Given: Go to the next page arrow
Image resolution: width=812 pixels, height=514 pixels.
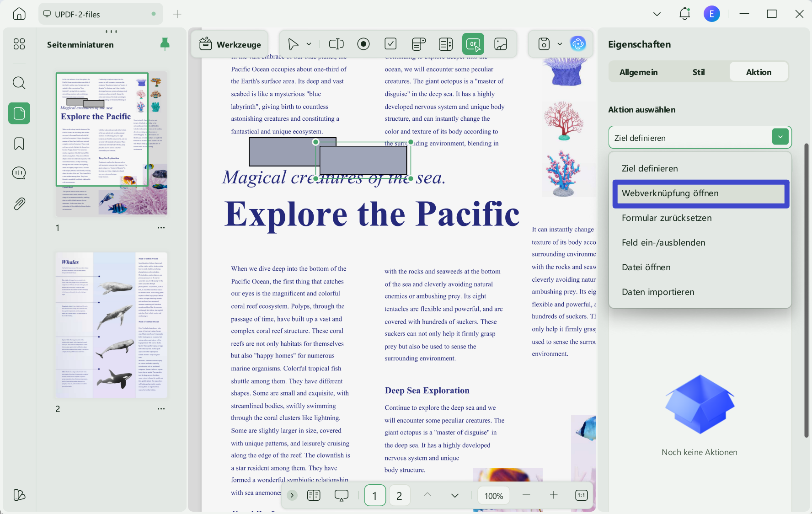Looking at the screenshot, I should coord(455,495).
